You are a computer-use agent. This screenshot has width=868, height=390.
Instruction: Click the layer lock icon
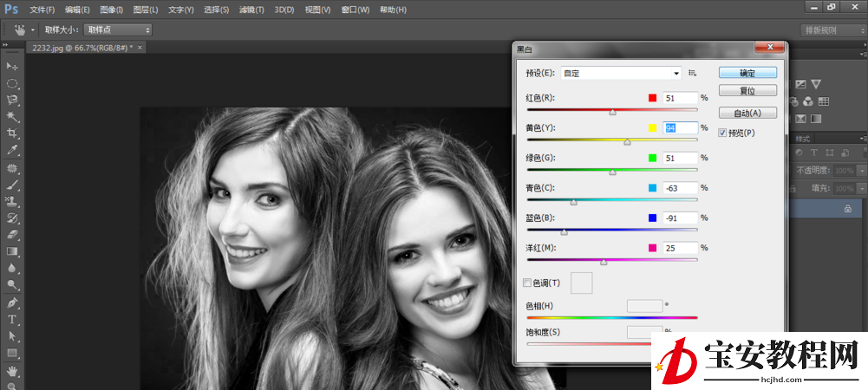tap(847, 209)
